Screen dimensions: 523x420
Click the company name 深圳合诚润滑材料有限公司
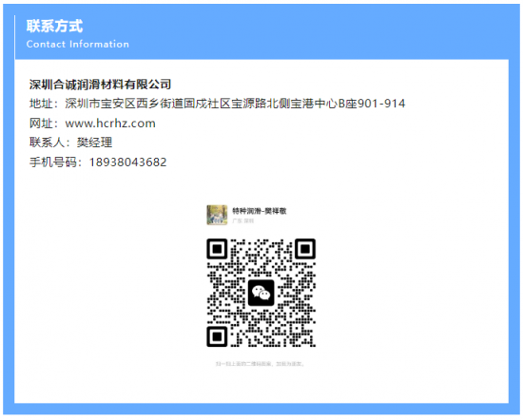[101, 85]
